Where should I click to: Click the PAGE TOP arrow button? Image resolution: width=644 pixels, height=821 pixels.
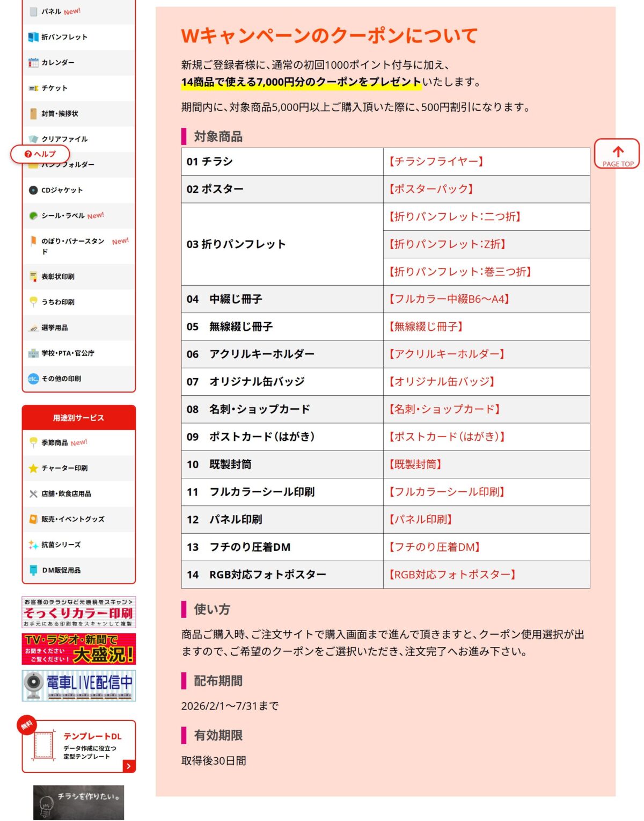(617, 154)
